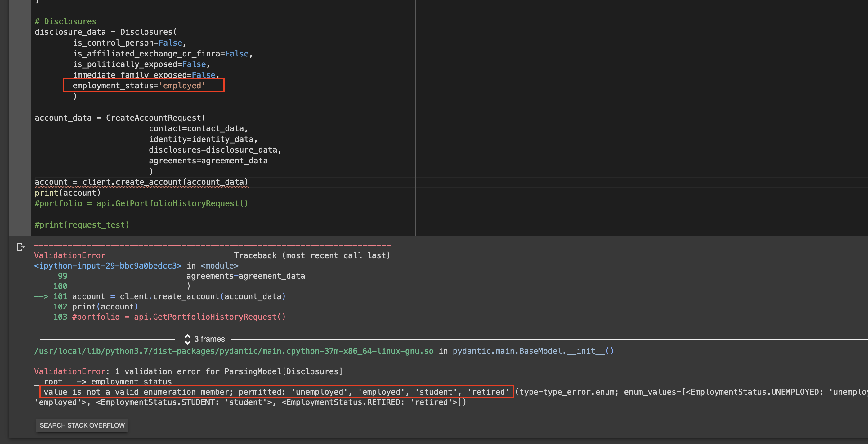
Task: Click the 'agreements=agreement_data' editor line
Action: tap(208, 161)
